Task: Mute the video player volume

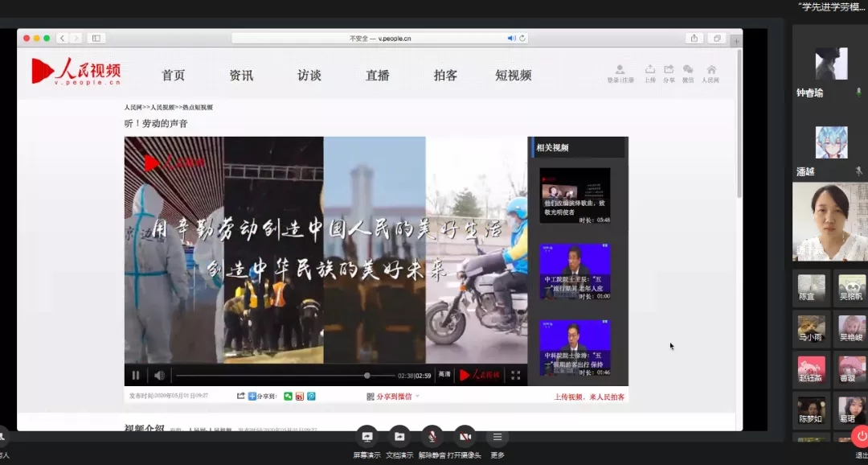Action: (159, 376)
